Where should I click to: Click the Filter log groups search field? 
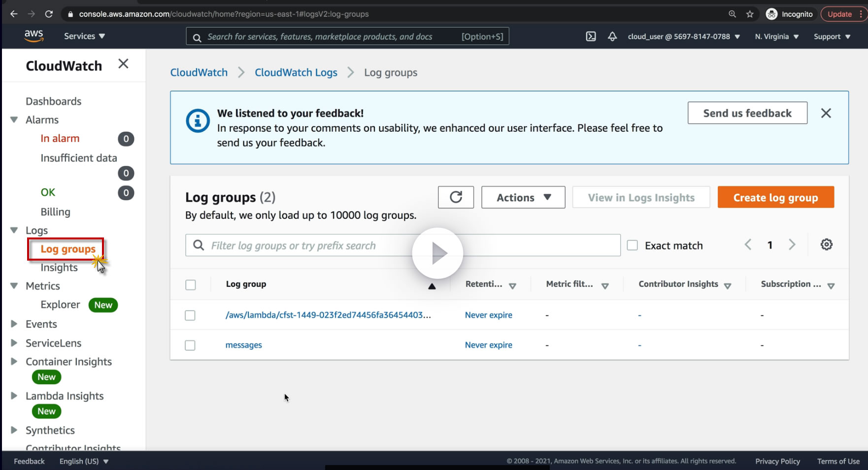[x=403, y=245]
